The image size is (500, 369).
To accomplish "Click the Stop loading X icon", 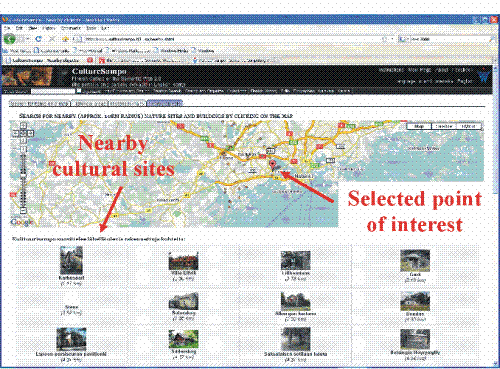I will click(52, 39).
